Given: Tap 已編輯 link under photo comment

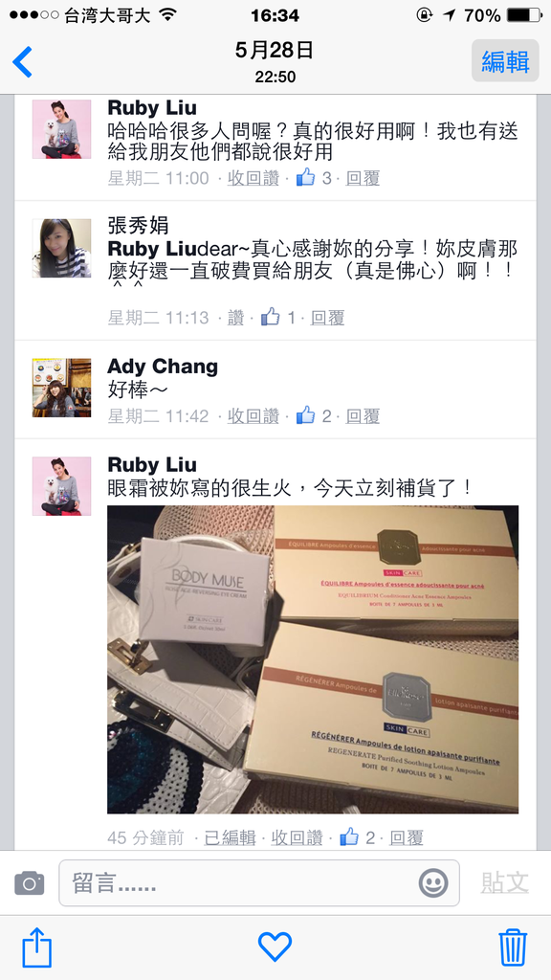Looking at the screenshot, I should (230, 837).
